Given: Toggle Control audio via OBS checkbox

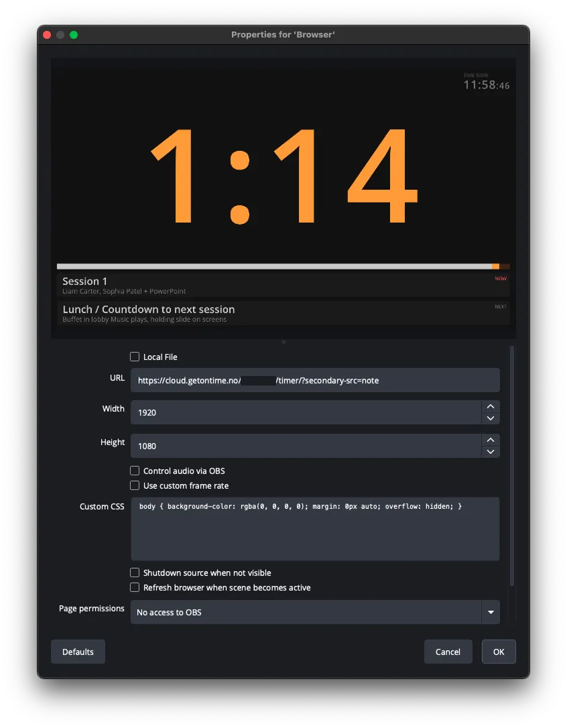Looking at the screenshot, I should 135,471.
